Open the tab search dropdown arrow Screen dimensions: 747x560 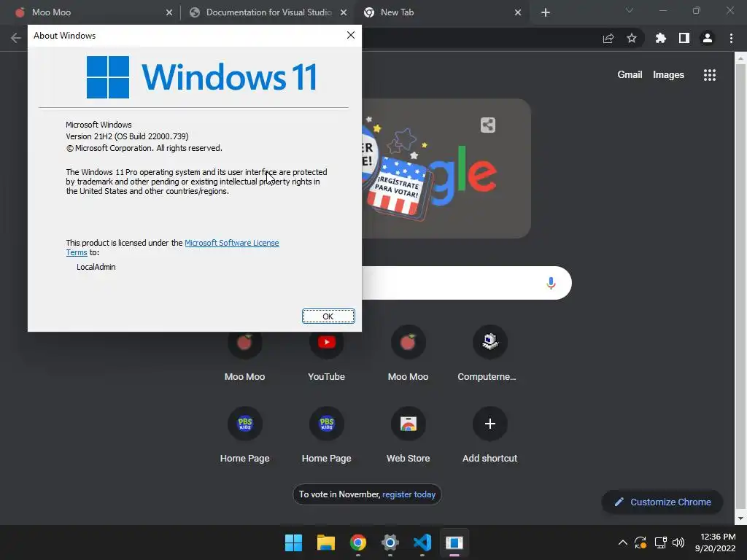(630, 10)
